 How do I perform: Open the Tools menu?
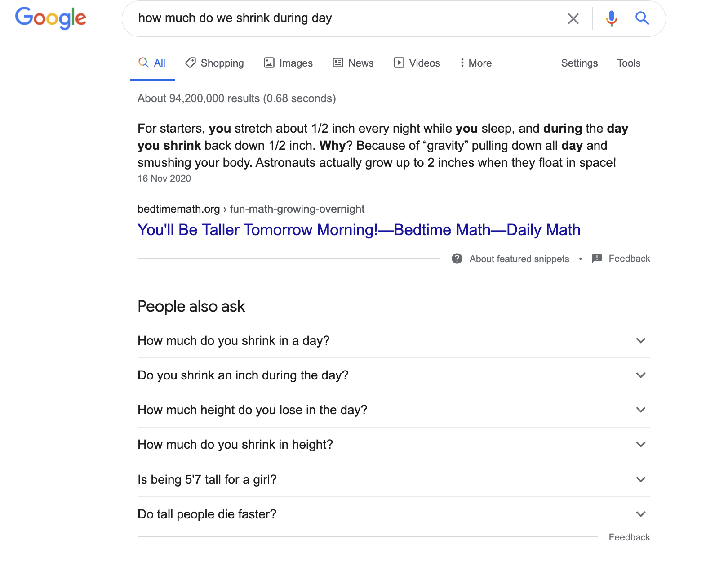click(628, 63)
